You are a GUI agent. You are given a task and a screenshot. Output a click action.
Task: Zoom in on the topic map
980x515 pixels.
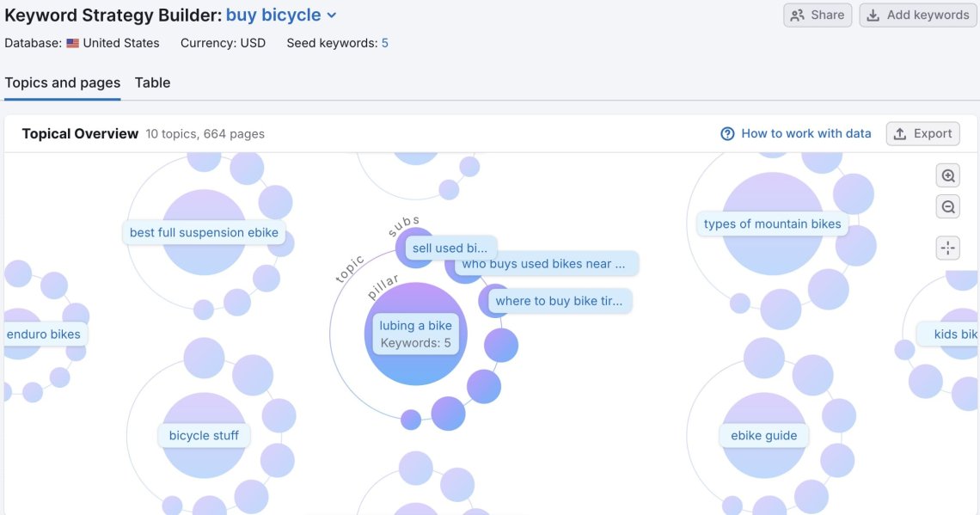click(x=947, y=175)
